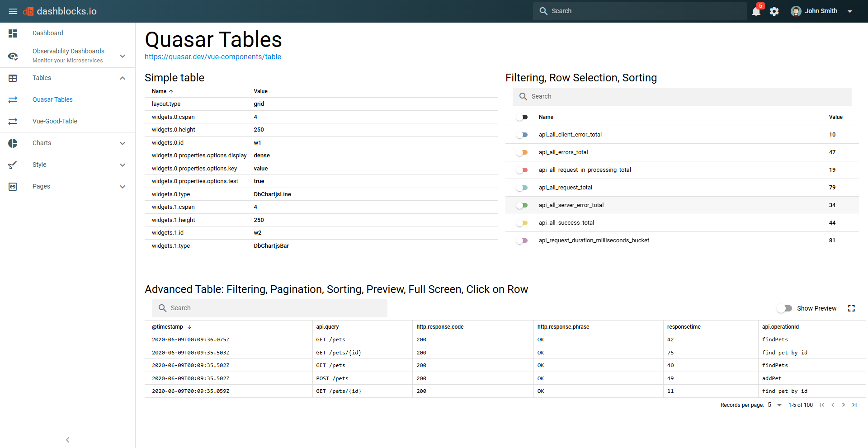Click the addPet operationId cell
868x448 pixels.
772,378
